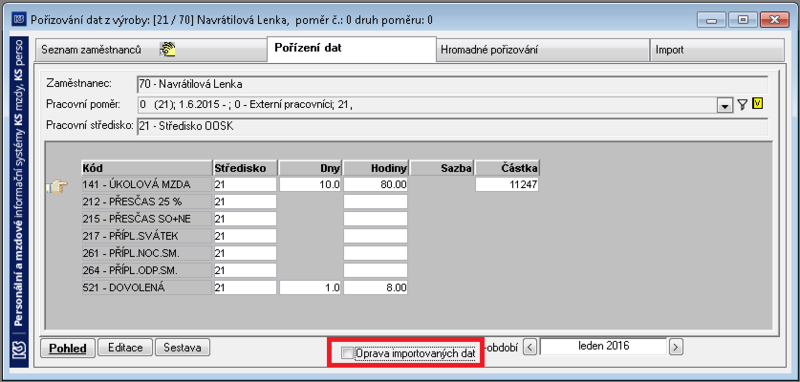Click the Středisko column header
800x382 pixels.
coord(245,168)
